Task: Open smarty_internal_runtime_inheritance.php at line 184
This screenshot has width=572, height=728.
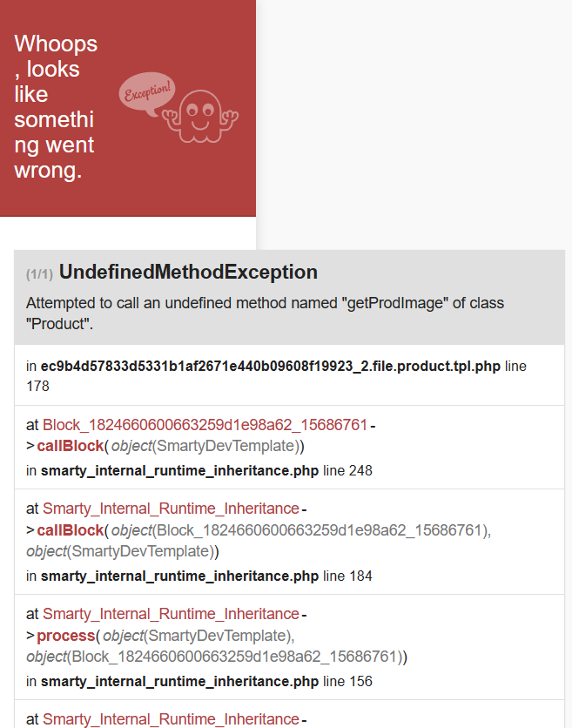Action: (x=179, y=576)
